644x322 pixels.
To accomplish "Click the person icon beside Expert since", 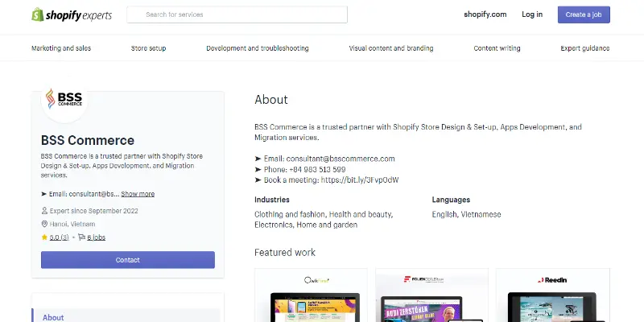I will pos(44,211).
